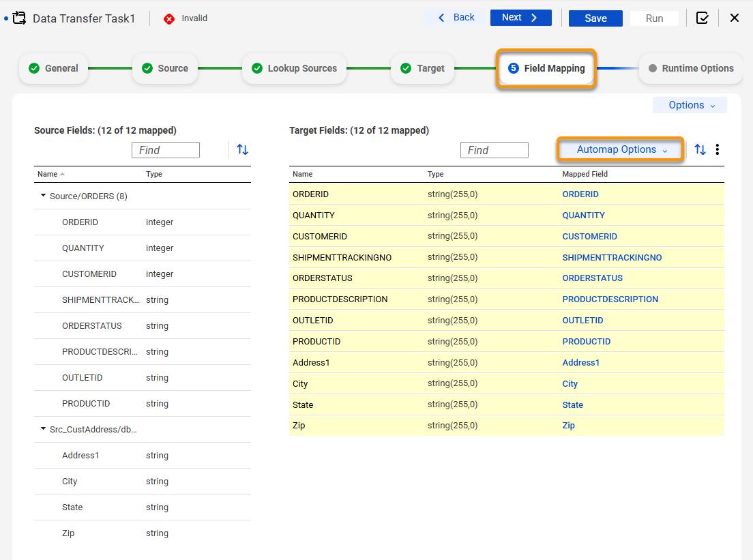
Task: Click Runtime Options grey dot icon
Action: 653,68
